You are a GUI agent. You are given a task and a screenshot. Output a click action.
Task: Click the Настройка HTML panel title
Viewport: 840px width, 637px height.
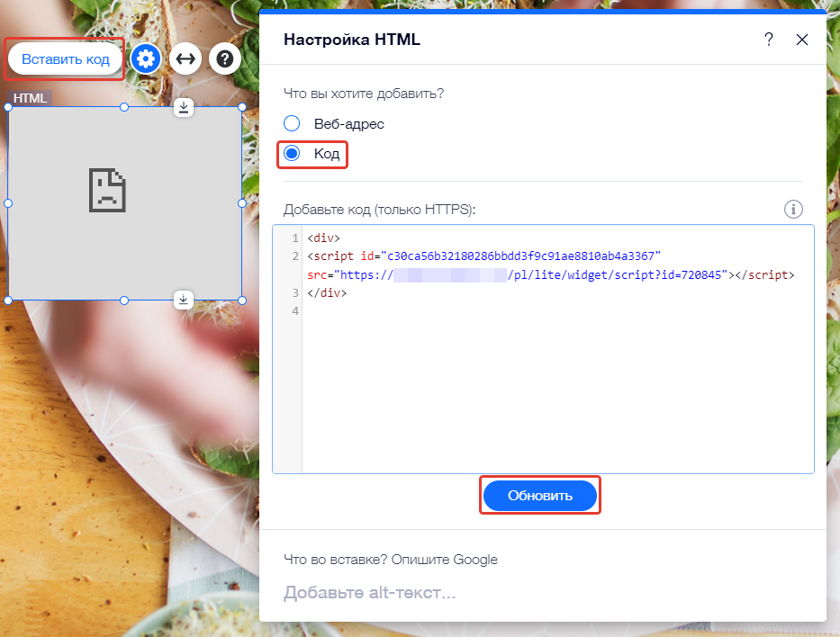[352, 40]
